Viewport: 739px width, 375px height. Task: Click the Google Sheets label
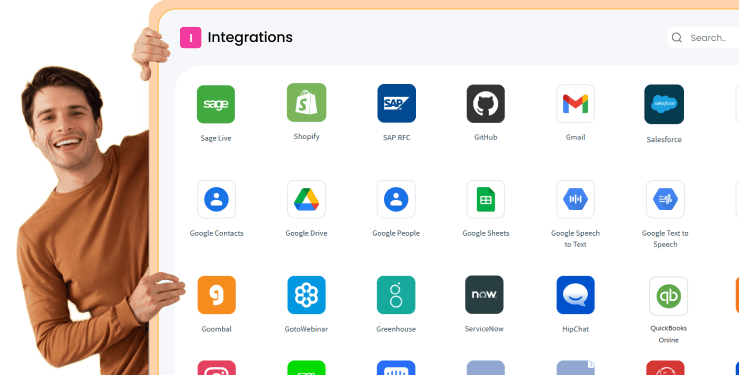(x=485, y=233)
